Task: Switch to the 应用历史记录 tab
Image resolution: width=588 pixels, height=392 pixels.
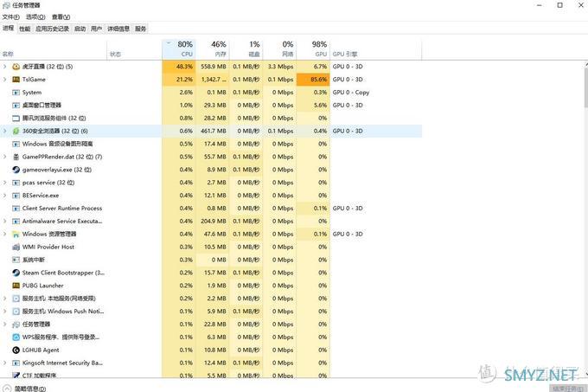Action: pyautogui.click(x=52, y=29)
